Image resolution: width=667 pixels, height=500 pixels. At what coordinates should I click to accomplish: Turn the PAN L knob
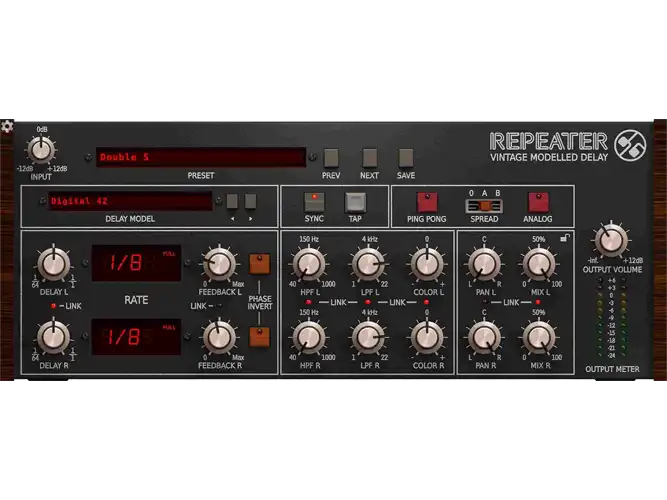(484, 264)
